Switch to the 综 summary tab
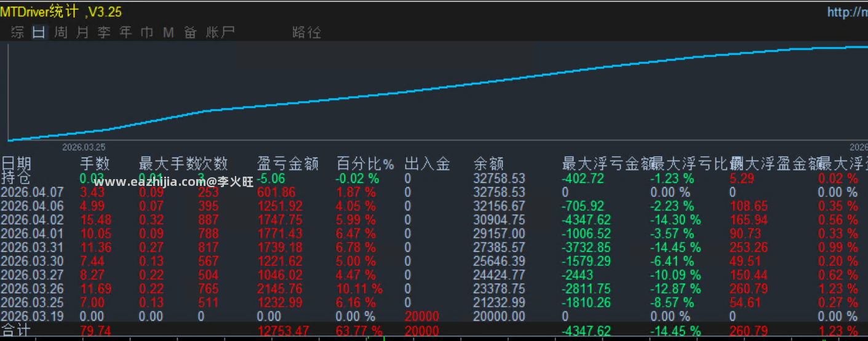Screen dimensions: 868x341 pyautogui.click(x=18, y=33)
